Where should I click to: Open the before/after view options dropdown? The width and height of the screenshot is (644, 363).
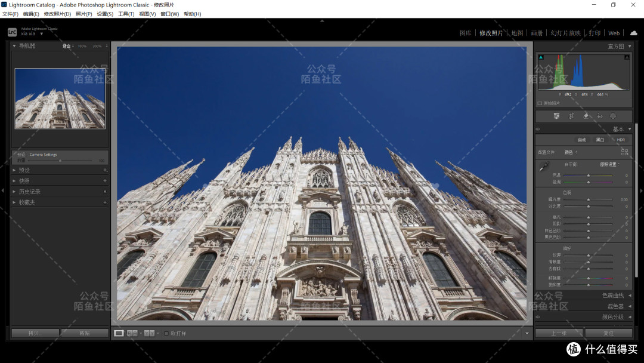point(158,333)
